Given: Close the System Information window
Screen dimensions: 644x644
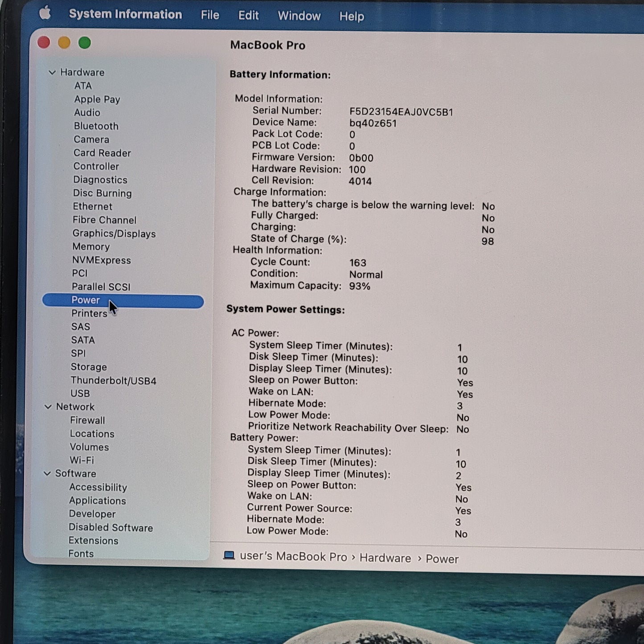Looking at the screenshot, I should [x=44, y=42].
